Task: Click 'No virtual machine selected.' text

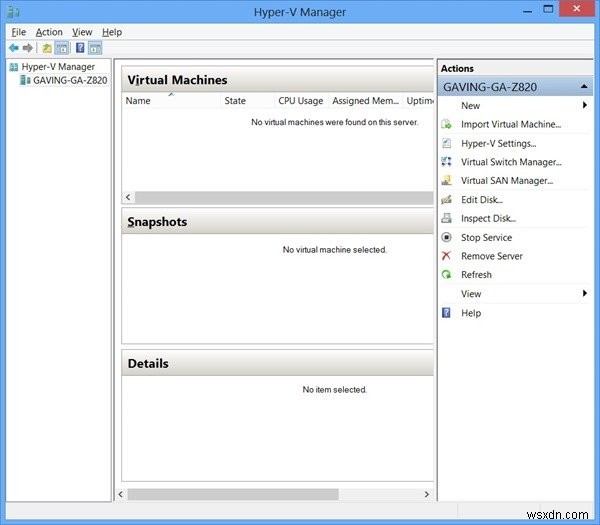Action: tap(335, 250)
